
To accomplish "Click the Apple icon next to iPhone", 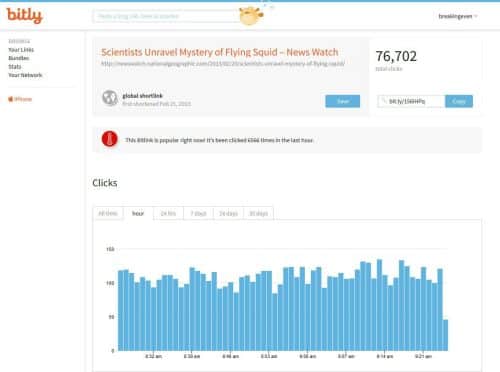I will 10,99.
